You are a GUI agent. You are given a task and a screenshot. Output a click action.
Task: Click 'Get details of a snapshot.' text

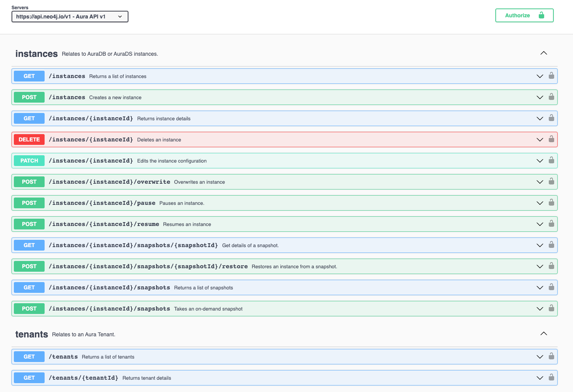coord(250,245)
